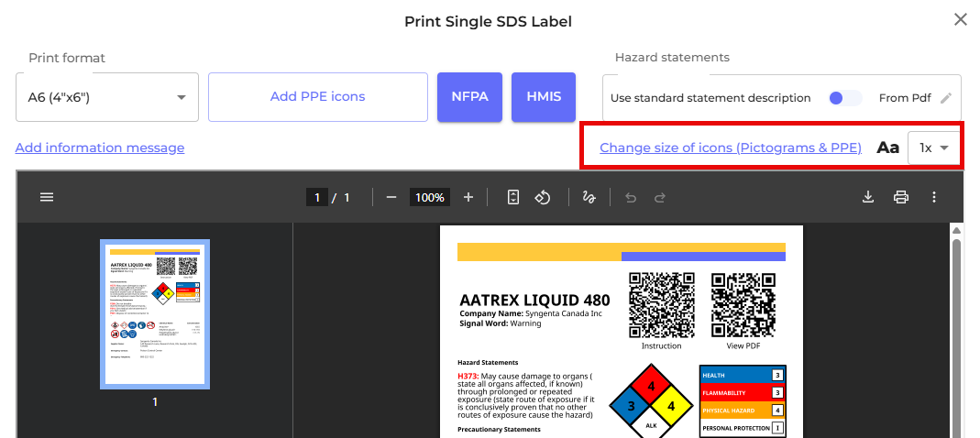Click the FLAMMABILITY row in the HMIS table

point(743,393)
